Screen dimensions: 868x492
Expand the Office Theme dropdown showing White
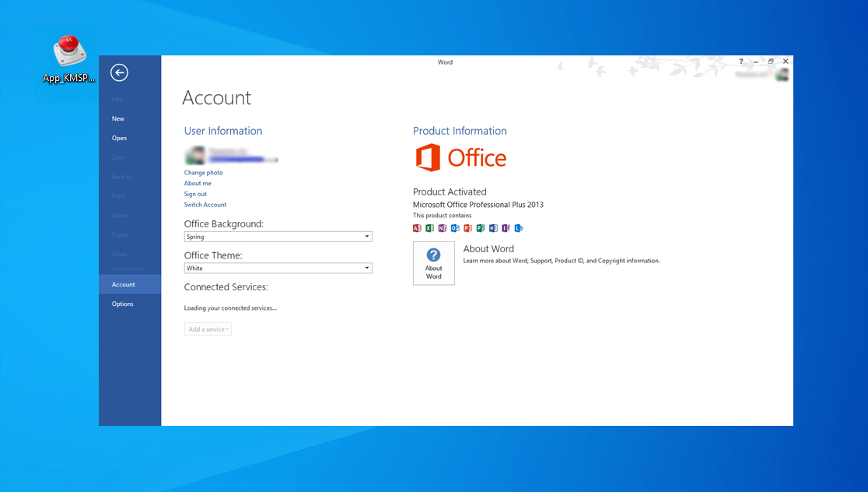278,268
